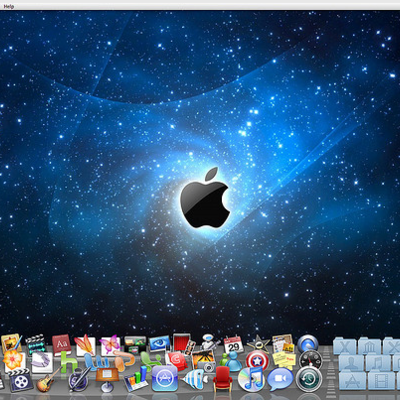
Task: Open the MSN Messenger buddies icon
Action: tap(231, 361)
